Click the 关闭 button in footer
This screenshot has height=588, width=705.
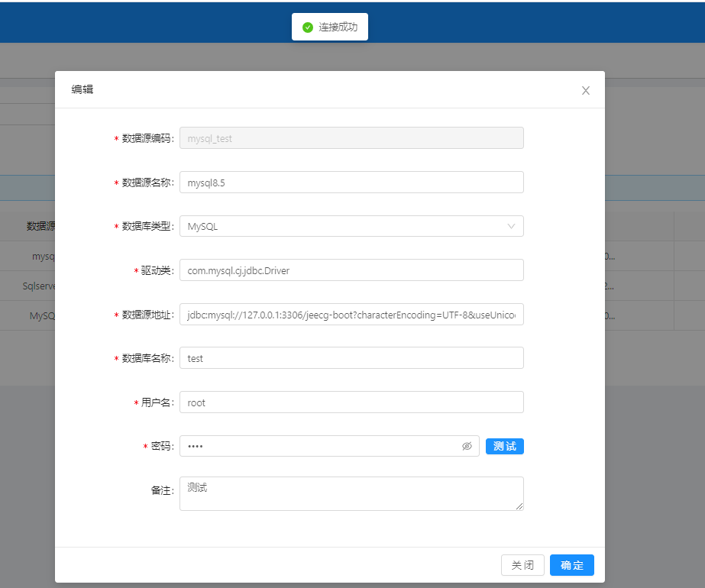point(522,565)
